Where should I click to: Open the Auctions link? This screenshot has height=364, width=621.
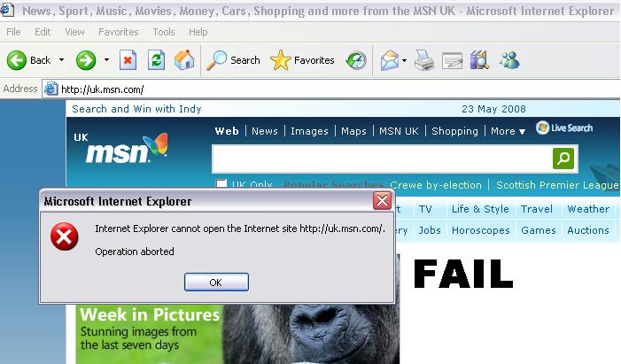click(x=588, y=230)
